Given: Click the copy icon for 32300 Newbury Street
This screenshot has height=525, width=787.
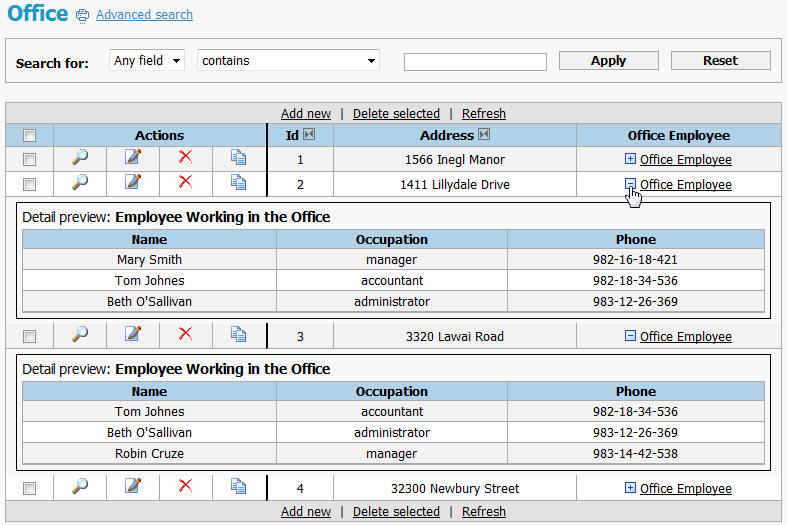Looking at the screenshot, I should pyautogui.click(x=238, y=487).
